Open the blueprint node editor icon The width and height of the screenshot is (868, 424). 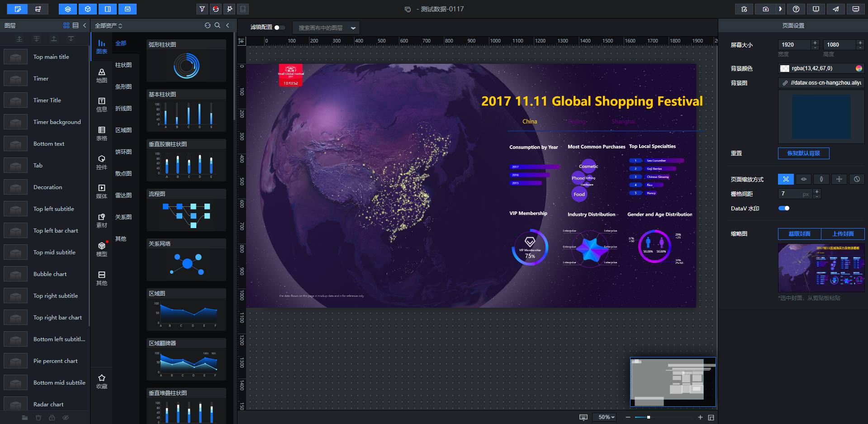click(x=38, y=9)
